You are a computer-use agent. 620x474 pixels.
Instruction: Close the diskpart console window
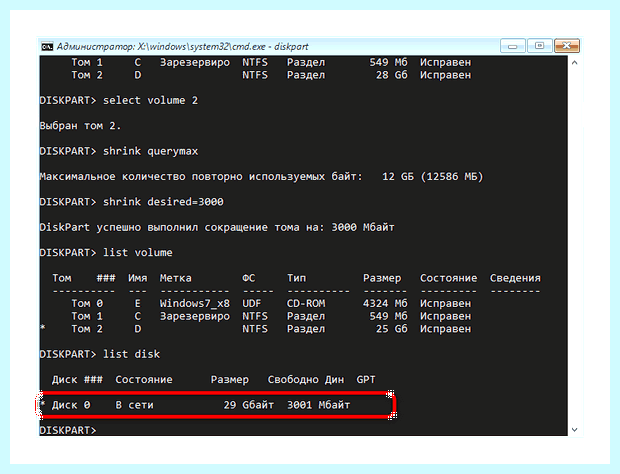coord(567,46)
